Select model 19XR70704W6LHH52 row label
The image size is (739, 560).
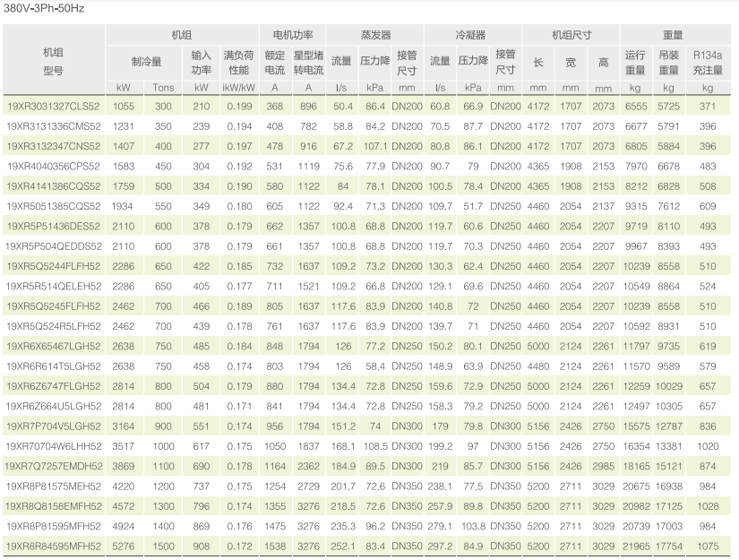54,445
